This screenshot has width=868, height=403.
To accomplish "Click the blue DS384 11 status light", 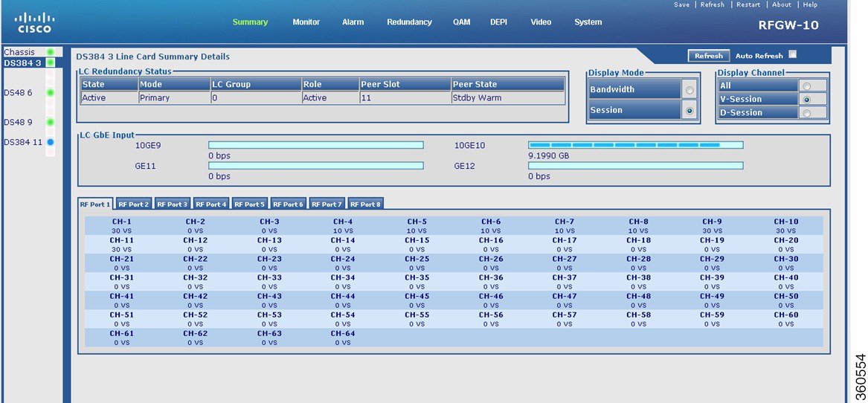I will (x=51, y=142).
